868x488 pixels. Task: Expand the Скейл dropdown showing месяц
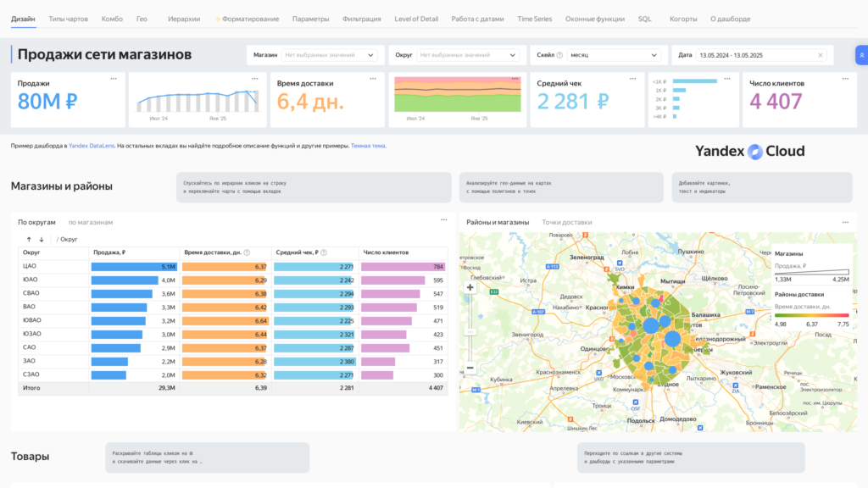coord(614,55)
